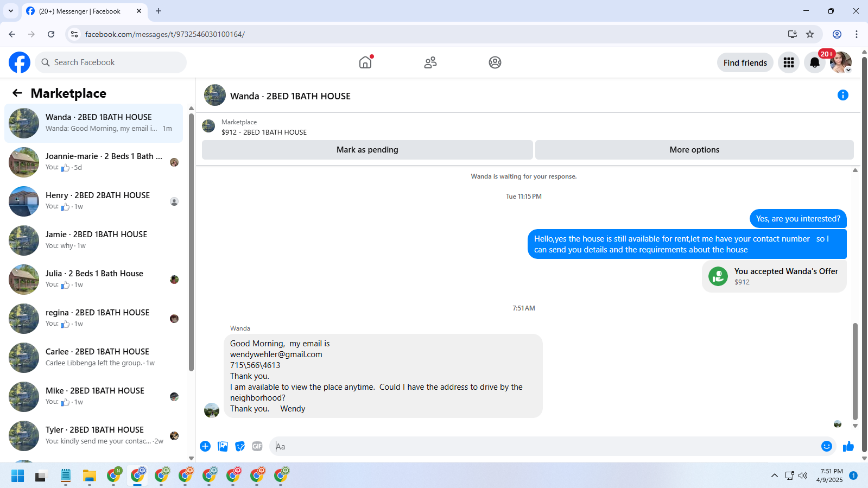The width and height of the screenshot is (868, 488).
Task: Select the Messenger | Facebook tab
Action: pyautogui.click(x=84, y=11)
